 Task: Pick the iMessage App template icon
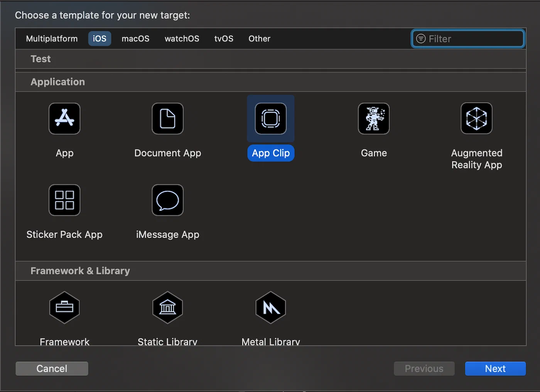pyautogui.click(x=167, y=200)
